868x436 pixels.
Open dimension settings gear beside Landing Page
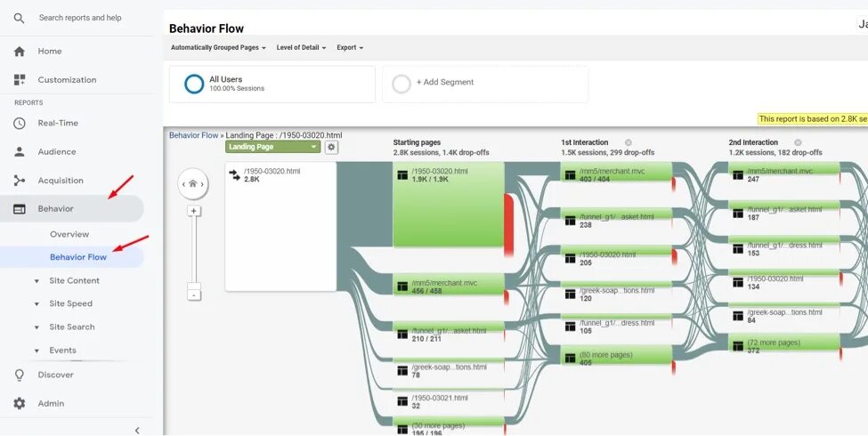tap(331, 147)
